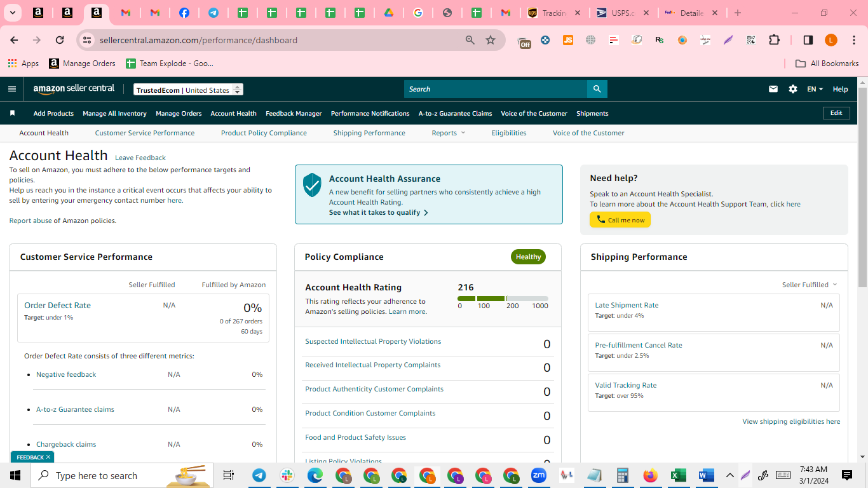The image size is (868, 488).
Task: Focus the Windows Type here to search box
Action: 121,475
